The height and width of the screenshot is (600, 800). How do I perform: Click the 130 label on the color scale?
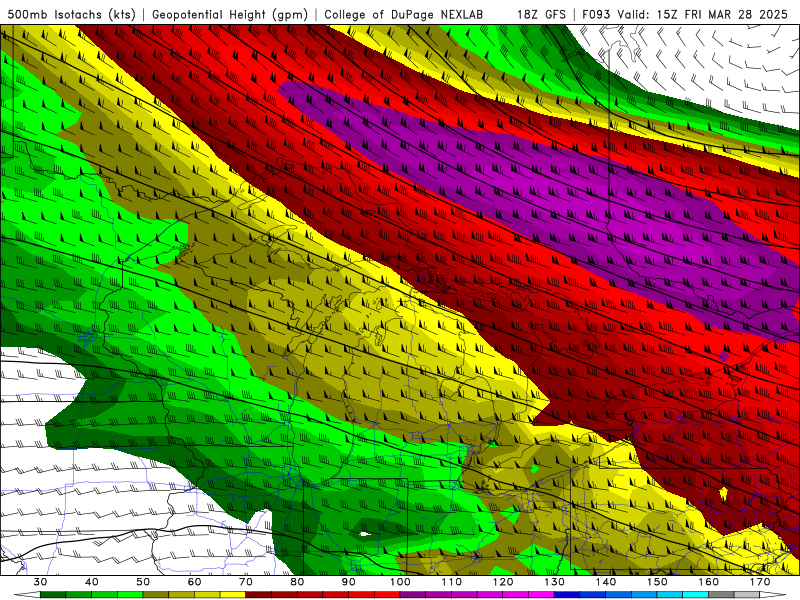click(x=555, y=582)
